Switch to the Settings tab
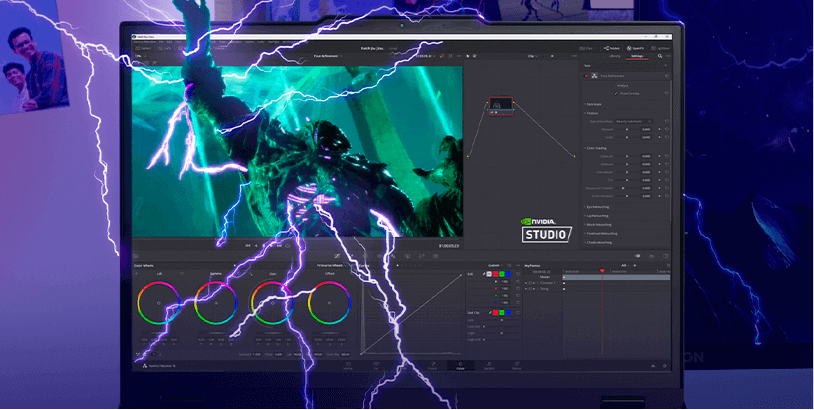The width and height of the screenshot is (814, 410). pyautogui.click(x=637, y=57)
